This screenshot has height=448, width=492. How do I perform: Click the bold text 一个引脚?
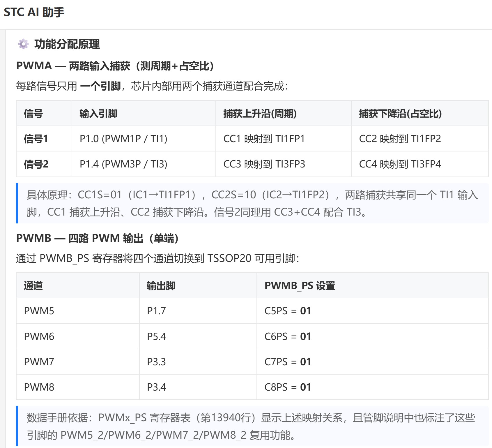tap(100, 86)
